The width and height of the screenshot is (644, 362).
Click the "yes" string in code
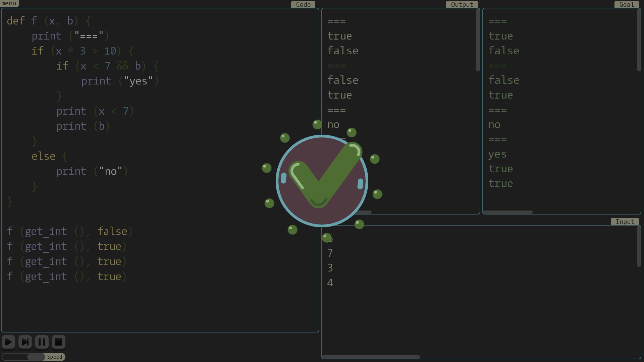pyautogui.click(x=138, y=81)
